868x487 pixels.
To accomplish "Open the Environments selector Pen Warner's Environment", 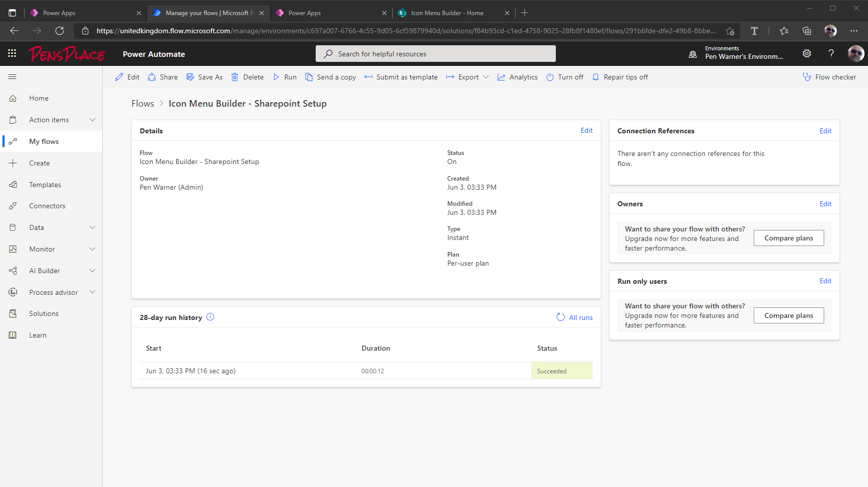I will click(x=744, y=53).
